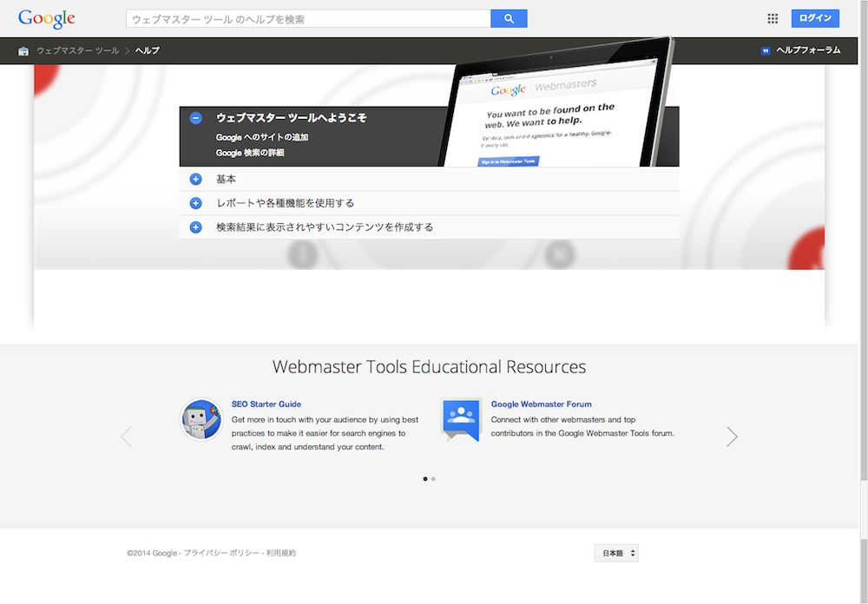Open the ヘルプフォーラム menu item

click(807, 51)
